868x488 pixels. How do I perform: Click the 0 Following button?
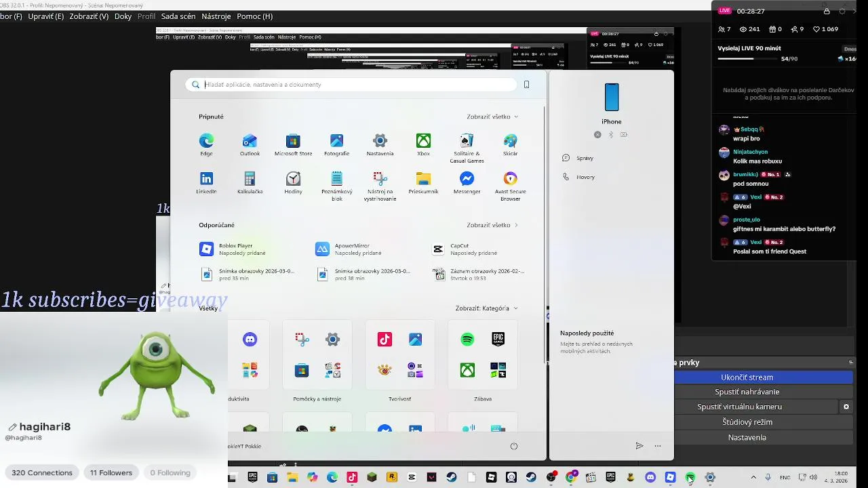(170, 472)
